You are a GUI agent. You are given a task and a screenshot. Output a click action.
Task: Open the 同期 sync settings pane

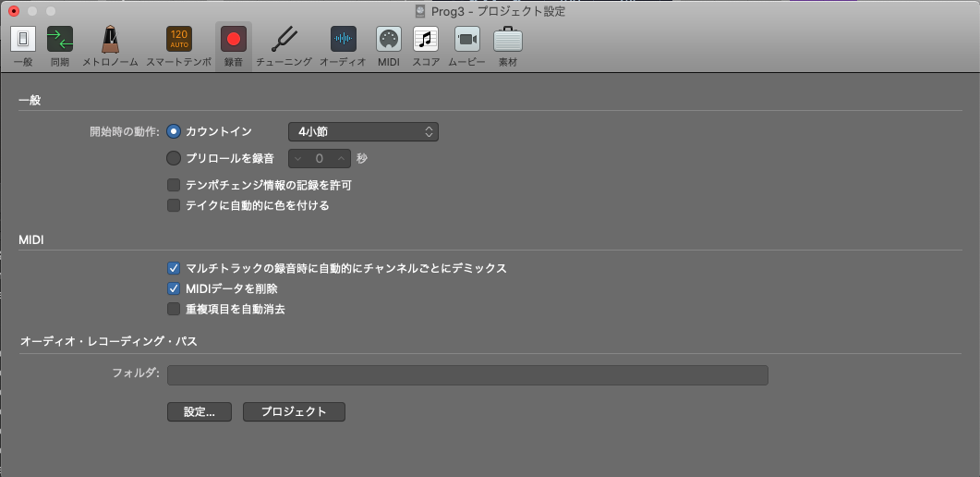click(x=60, y=46)
